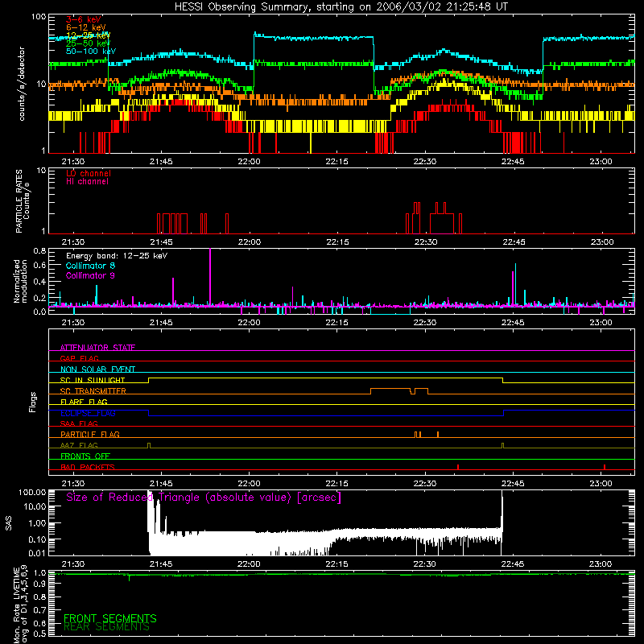Click the SC_TRANSMITTER flag label
This screenshot has height=644, width=644.
pyautogui.click(x=93, y=390)
